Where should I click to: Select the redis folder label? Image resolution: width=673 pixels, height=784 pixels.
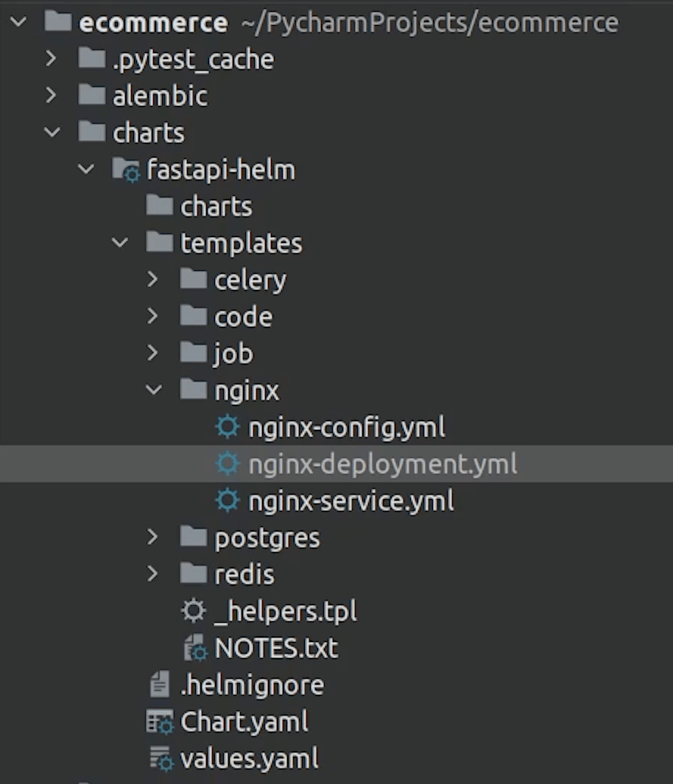(244, 574)
